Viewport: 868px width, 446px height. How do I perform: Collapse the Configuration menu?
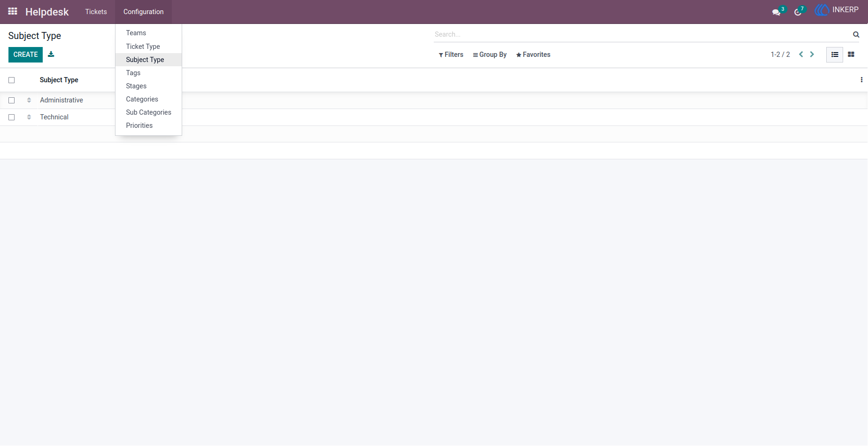144,12
